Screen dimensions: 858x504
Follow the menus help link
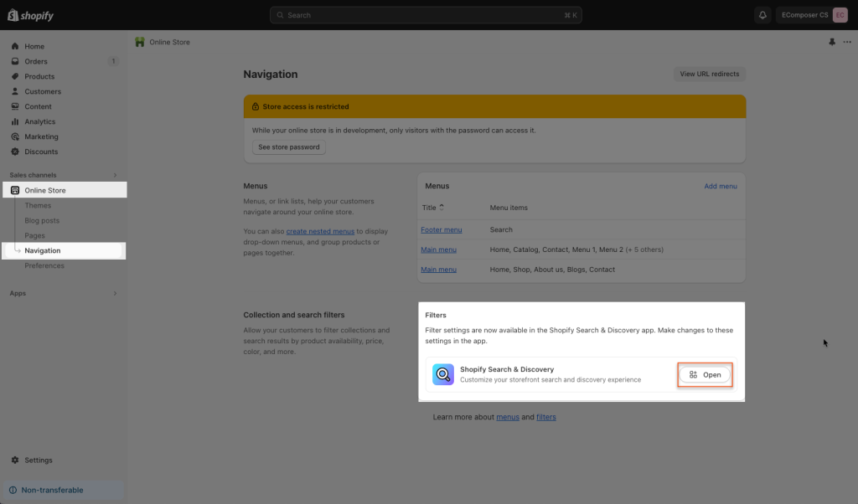coord(508,417)
